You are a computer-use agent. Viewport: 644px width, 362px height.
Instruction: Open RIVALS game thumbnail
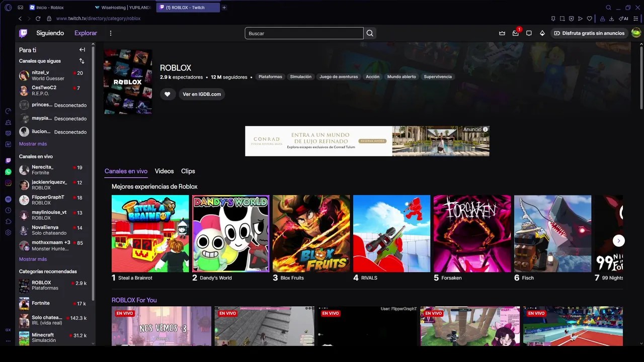tap(391, 233)
